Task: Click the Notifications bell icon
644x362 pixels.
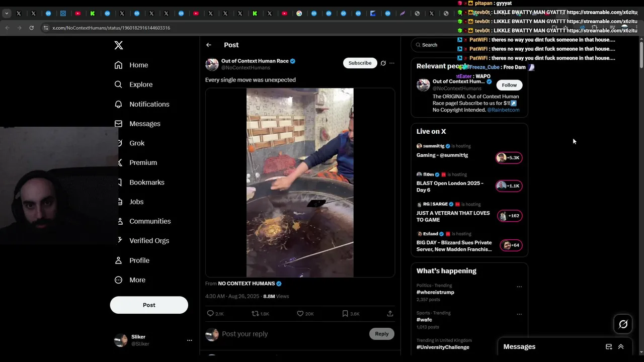Action: tap(118, 104)
